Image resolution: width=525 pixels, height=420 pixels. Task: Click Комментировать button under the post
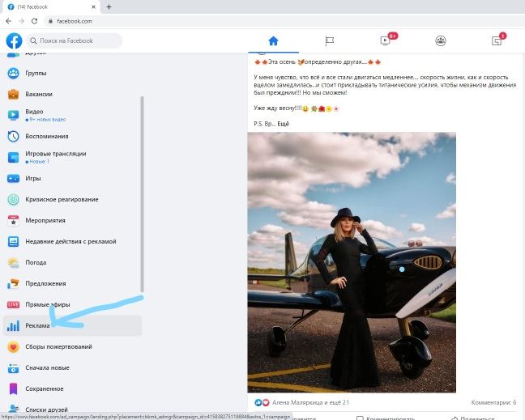click(x=386, y=418)
